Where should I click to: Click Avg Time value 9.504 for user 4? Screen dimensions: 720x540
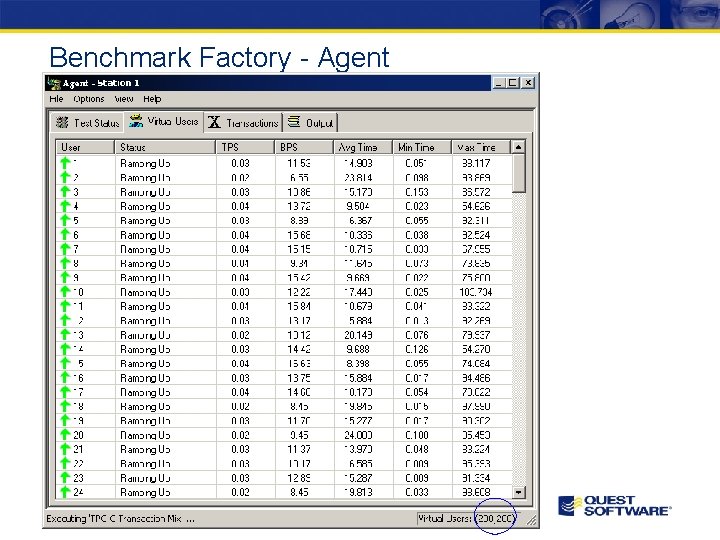(358, 206)
